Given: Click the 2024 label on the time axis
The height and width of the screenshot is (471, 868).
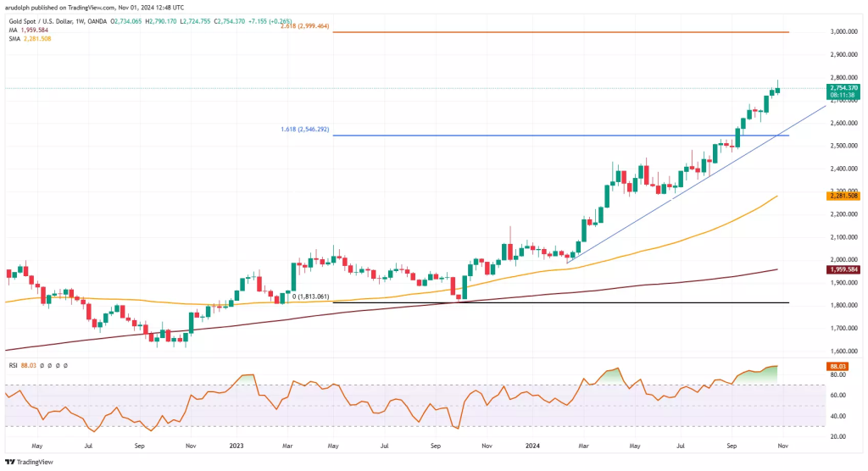Looking at the screenshot, I should pyautogui.click(x=533, y=444).
